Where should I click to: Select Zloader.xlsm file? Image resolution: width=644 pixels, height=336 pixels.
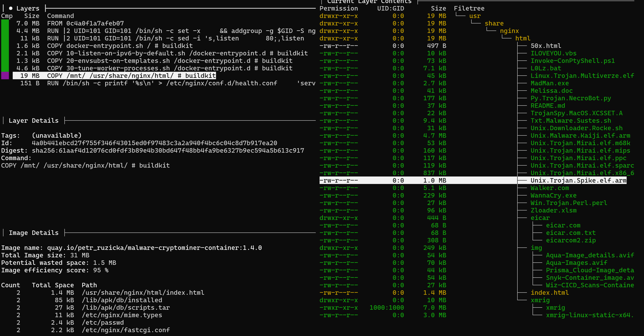[x=554, y=210]
